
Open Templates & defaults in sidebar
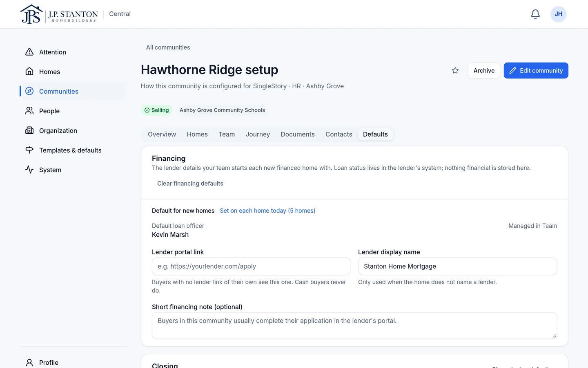(70, 150)
